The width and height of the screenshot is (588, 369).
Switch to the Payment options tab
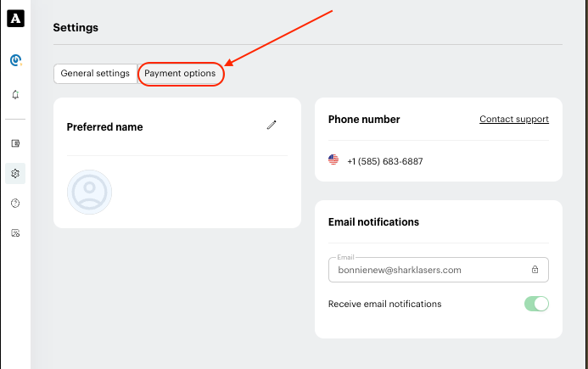pos(181,74)
